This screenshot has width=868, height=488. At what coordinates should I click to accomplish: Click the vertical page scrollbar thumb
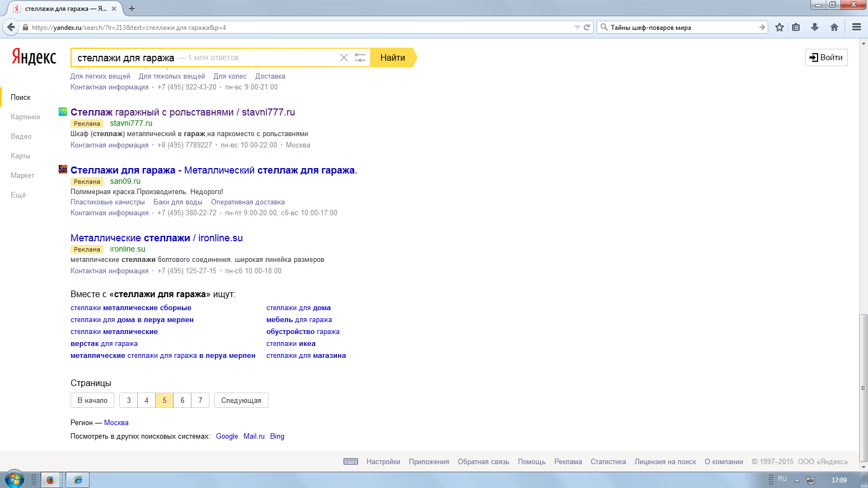pyautogui.click(x=863, y=388)
